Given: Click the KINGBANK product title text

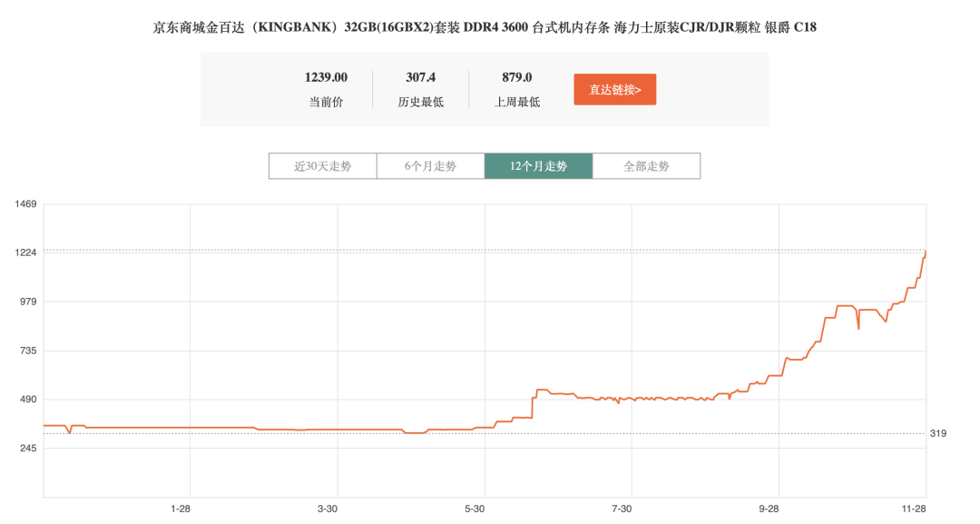Looking at the screenshot, I should point(485,28).
